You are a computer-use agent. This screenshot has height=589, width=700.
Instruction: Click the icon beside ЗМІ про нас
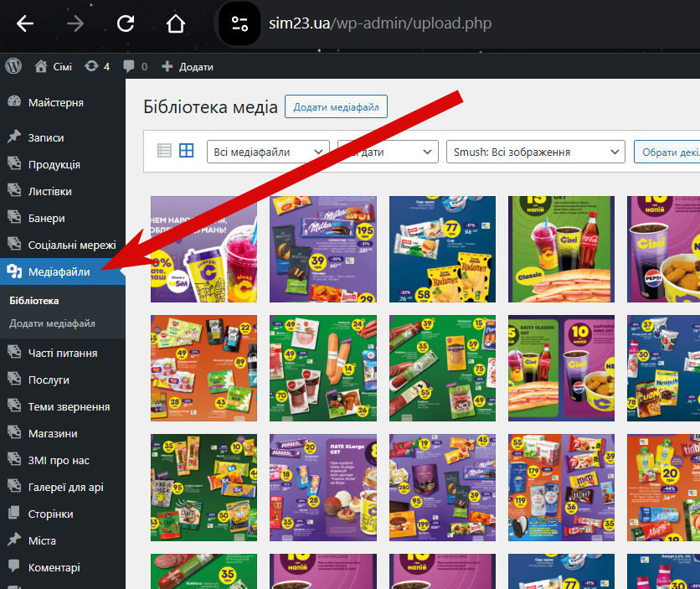coord(14,459)
